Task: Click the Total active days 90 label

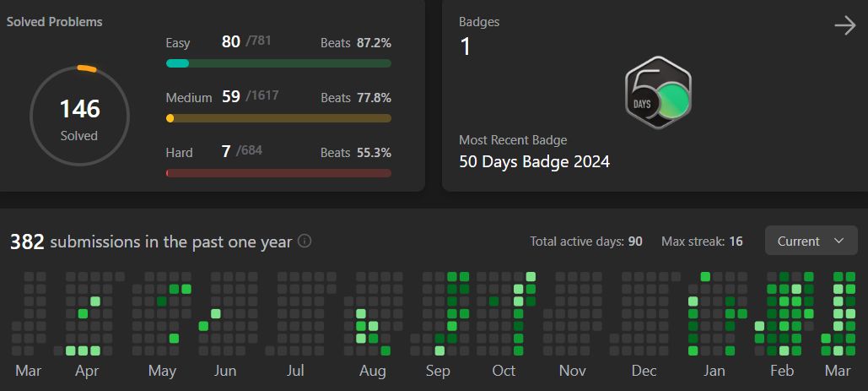Action: [x=585, y=242]
